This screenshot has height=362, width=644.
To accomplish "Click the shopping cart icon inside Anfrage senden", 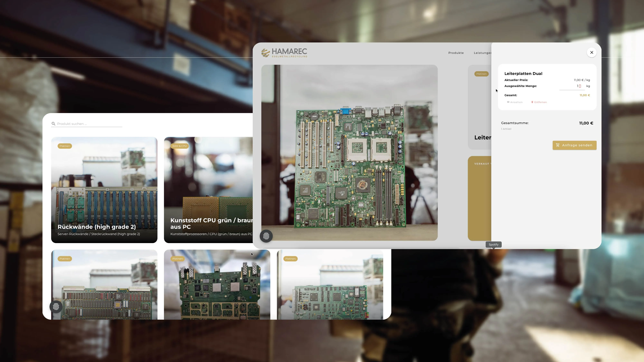I will click(558, 145).
